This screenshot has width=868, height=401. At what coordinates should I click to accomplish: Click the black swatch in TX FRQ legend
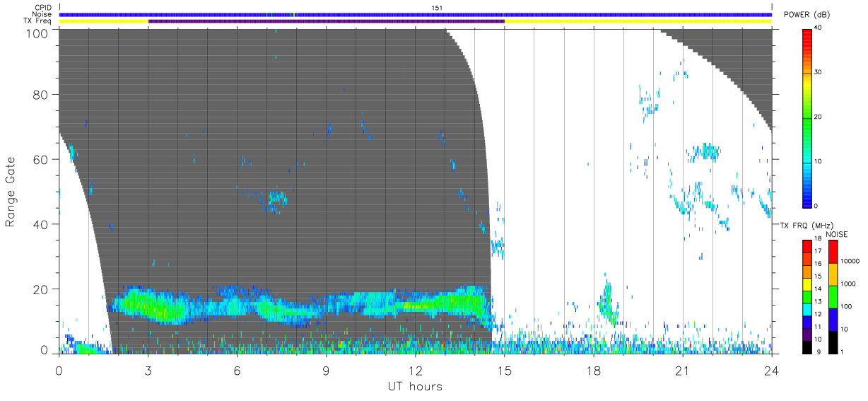[x=807, y=347]
